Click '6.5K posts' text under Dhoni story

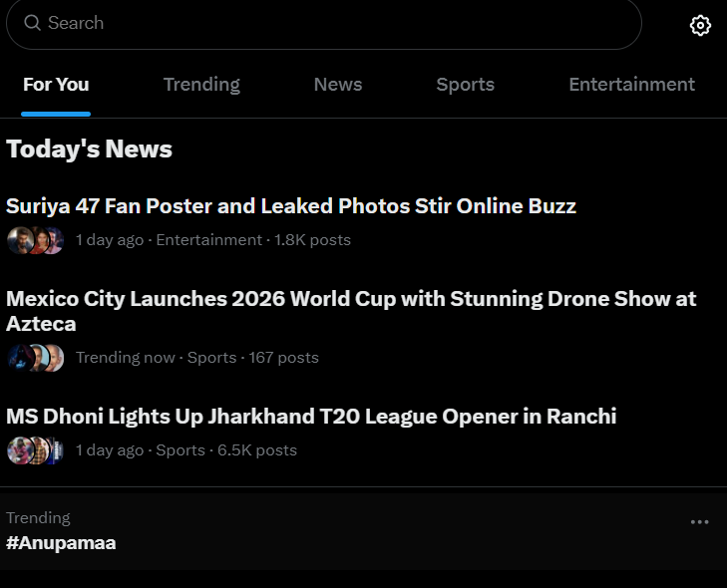pyautogui.click(x=257, y=450)
